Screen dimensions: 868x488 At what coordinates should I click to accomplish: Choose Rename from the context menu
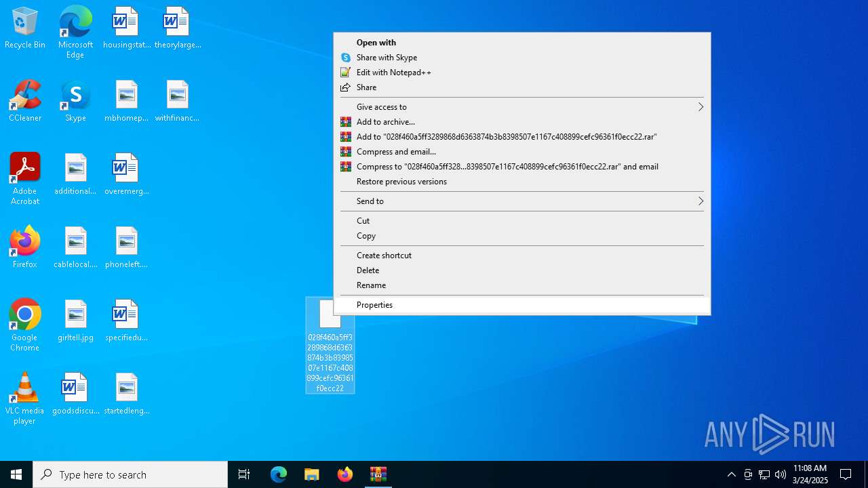pos(522,285)
